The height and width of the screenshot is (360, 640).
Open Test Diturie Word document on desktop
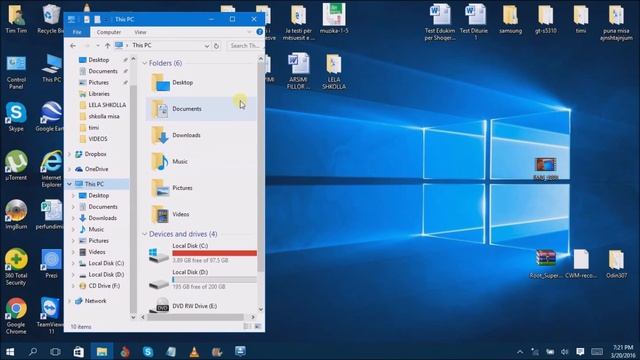coord(475,22)
